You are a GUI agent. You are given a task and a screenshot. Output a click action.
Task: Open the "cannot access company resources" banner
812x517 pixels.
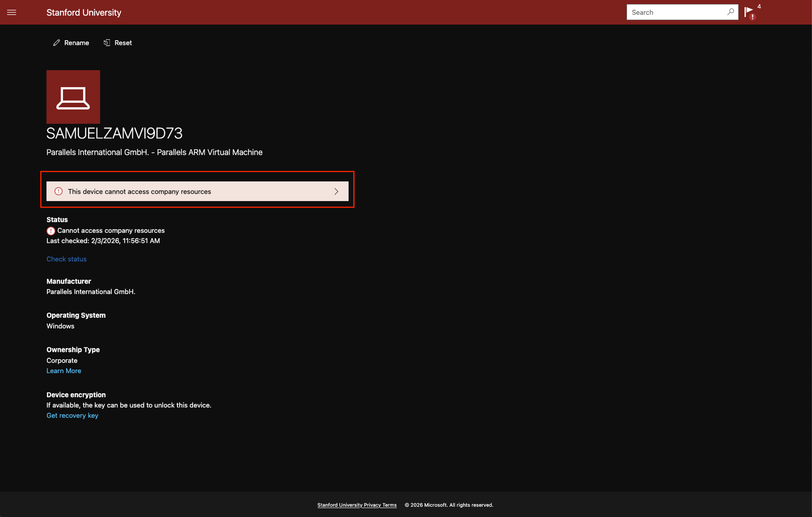click(x=197, y=191)
